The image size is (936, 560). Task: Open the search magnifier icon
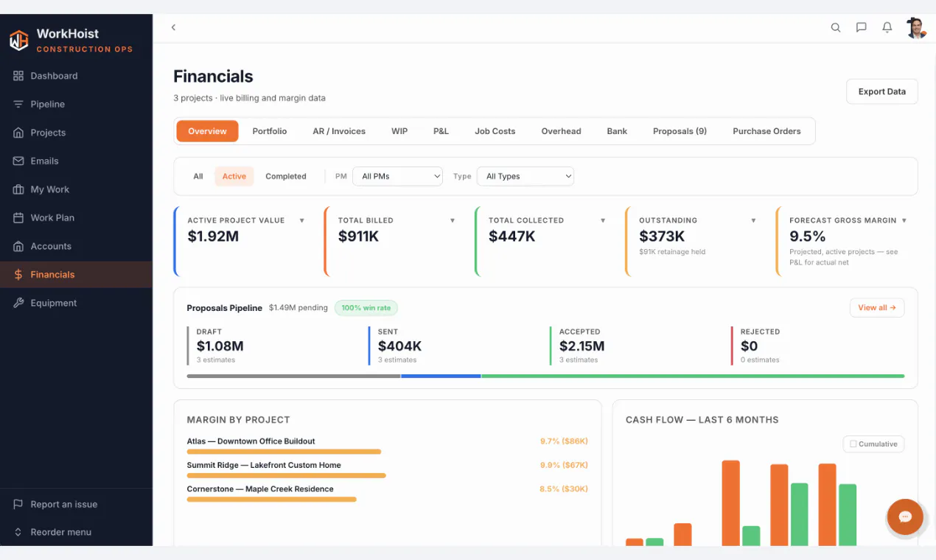[x=836, y=27]
